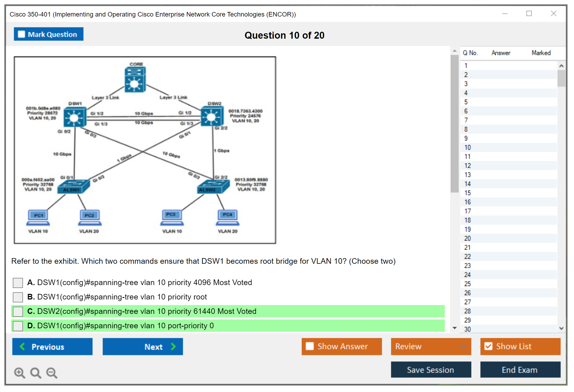Click the question pane vertical scrollbar thumb

pyautogui.click(x=454, y=123)
